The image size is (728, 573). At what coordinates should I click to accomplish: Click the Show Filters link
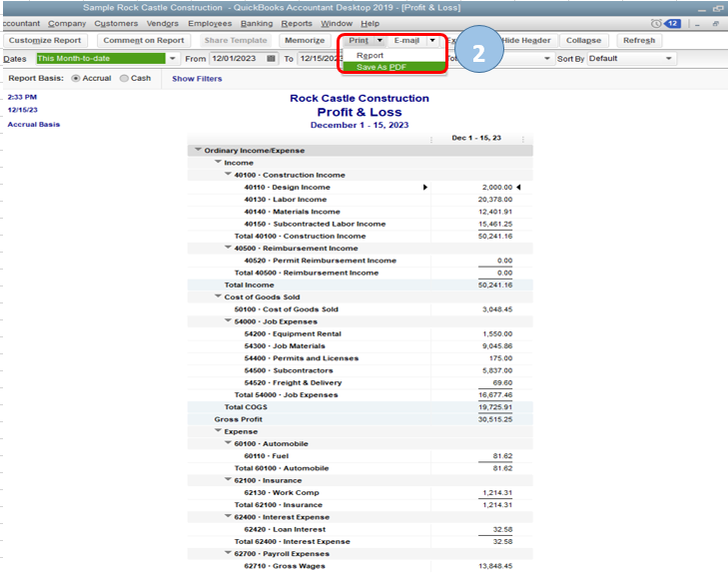197,79
